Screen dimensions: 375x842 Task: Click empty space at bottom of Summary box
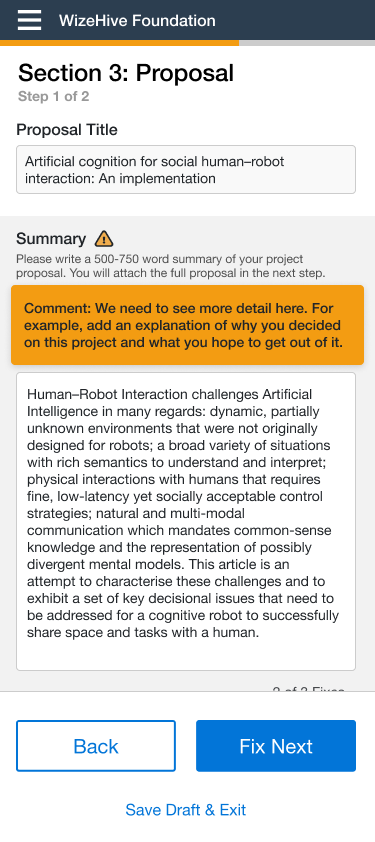186,655
